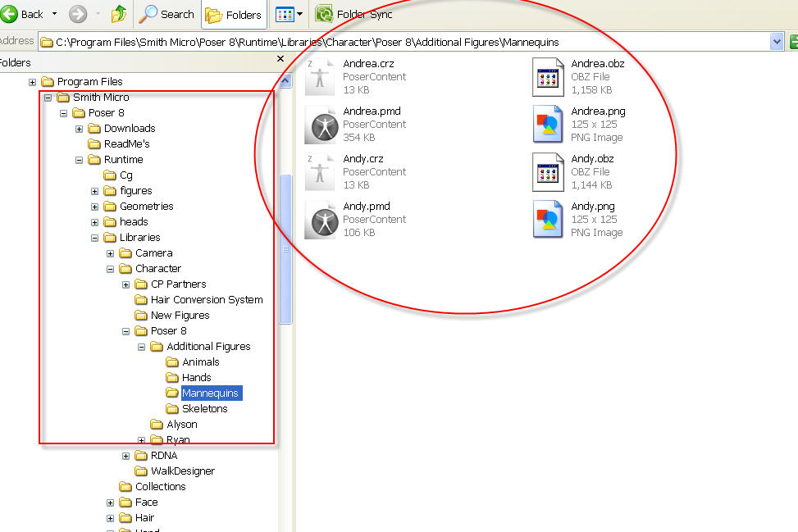798x532 pixels.
Task: Expand the CP Partners folder node
Action: pyautogui.click(x=125, y=284)
